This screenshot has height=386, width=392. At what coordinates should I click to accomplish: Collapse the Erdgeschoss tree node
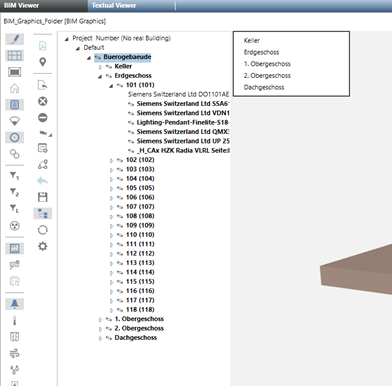coord(100,76)
